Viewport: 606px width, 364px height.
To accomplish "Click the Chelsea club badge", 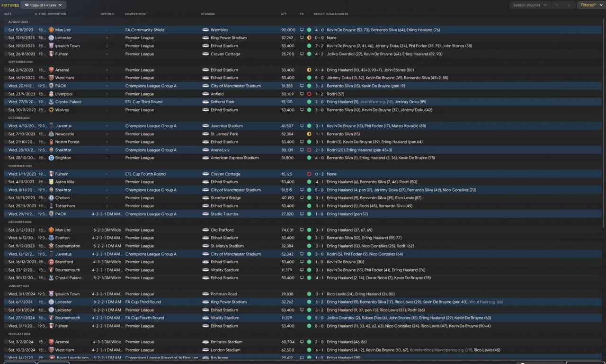I will point(51,198).
